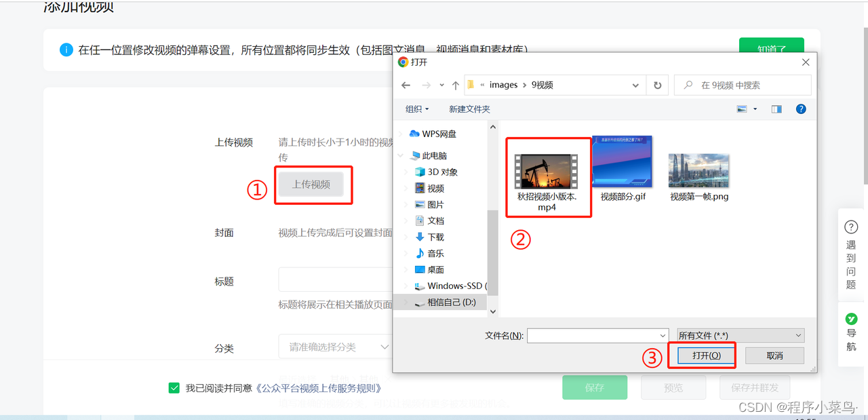Viewport: 868px width, 420px height.
Task: Refresh the 9视频 folder view
Action: [657, 85]
